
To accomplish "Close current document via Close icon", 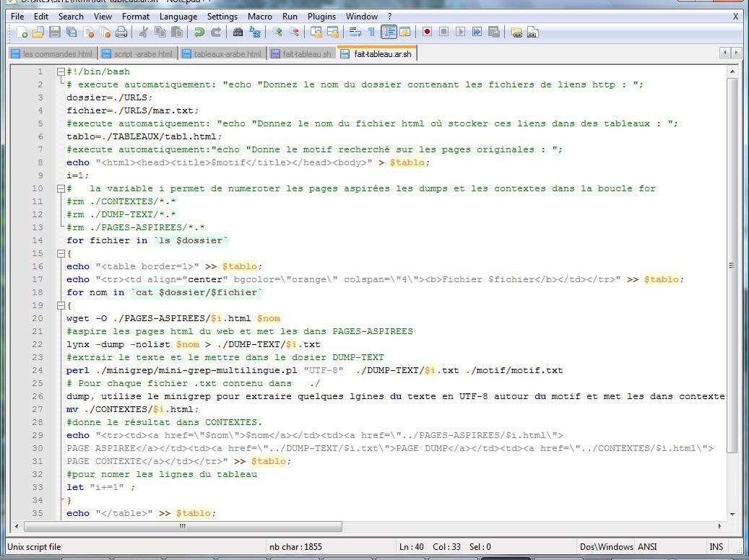I will coord(88,32).
